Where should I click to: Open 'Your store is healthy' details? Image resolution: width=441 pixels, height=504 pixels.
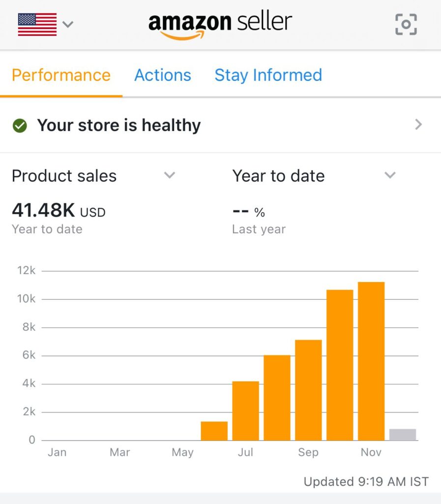(119, 126)
